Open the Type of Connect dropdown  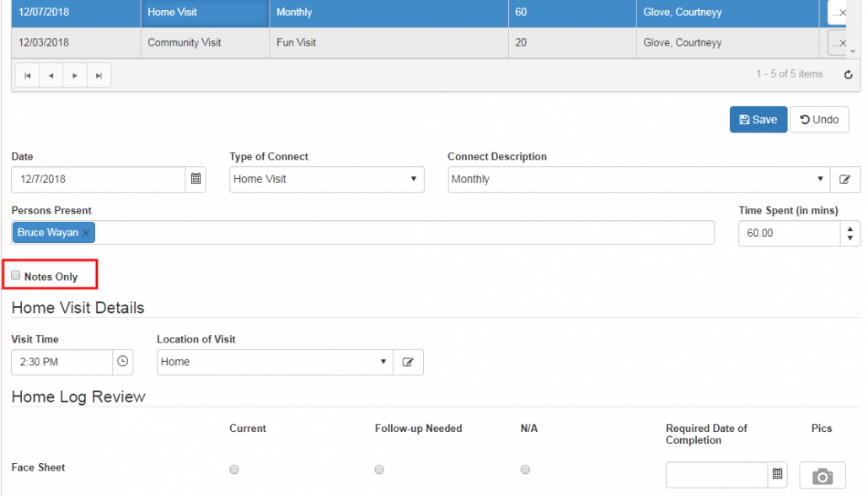[x=326, y=179]
